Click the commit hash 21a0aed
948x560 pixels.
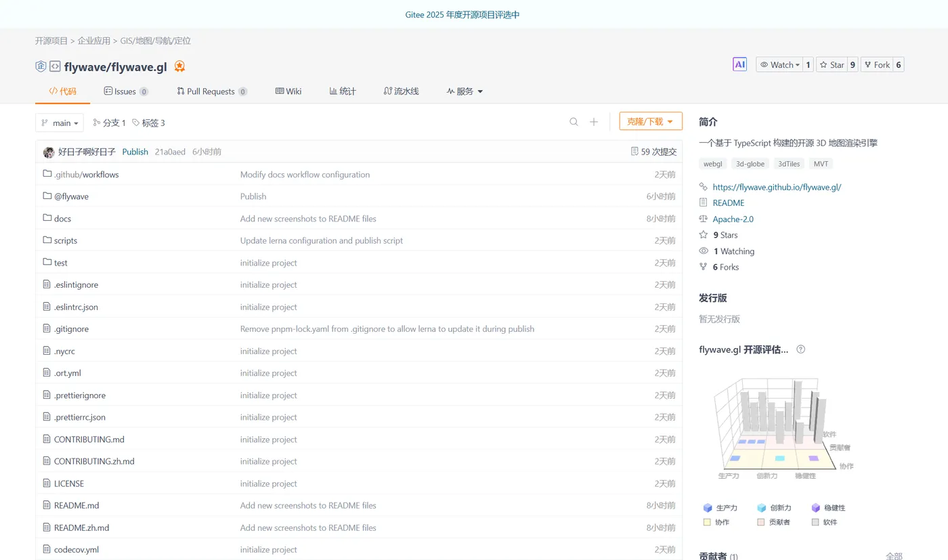pyautogui.click(x=170, y=152)
